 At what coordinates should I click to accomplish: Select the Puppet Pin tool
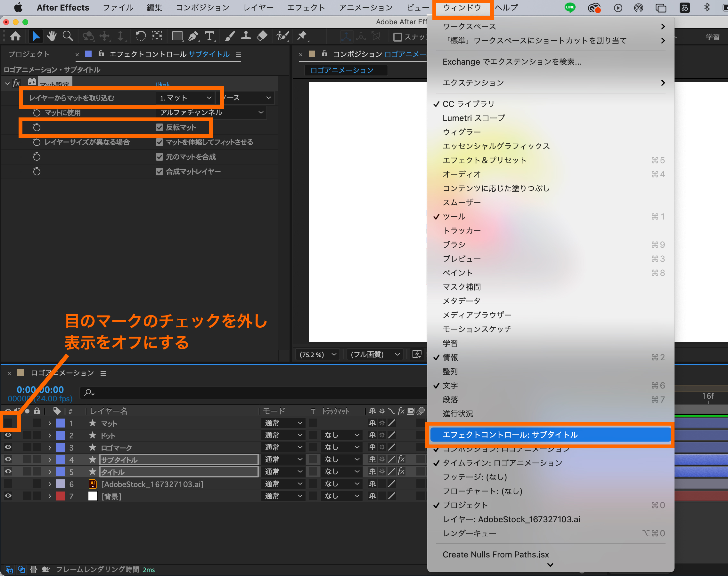302,36
